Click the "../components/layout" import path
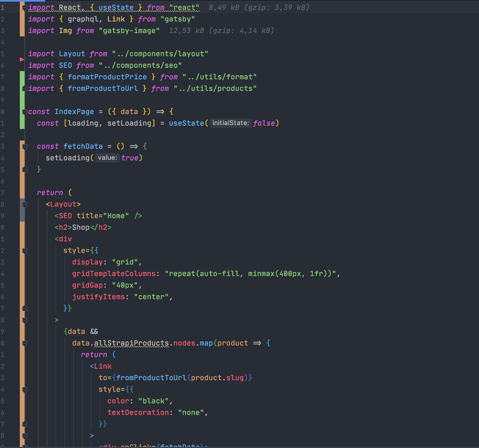Viewport: 479px width, 448px height. click(160, 54)
